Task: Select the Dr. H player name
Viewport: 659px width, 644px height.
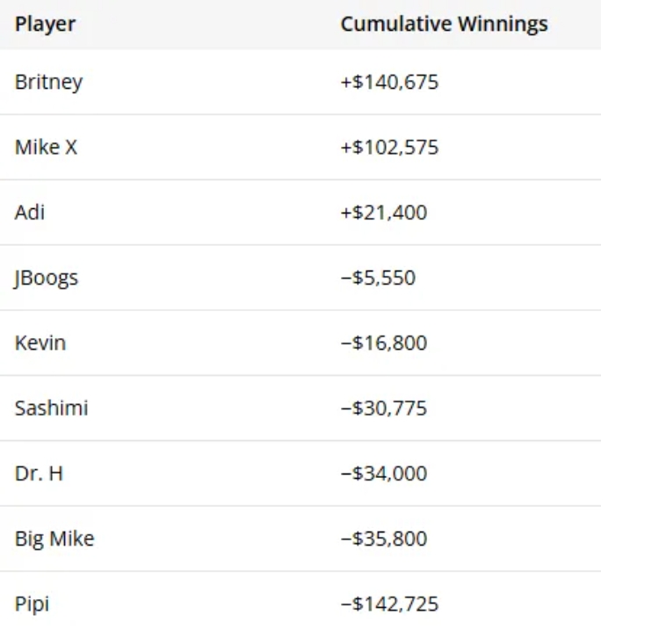Action: [x=39, y=474]
